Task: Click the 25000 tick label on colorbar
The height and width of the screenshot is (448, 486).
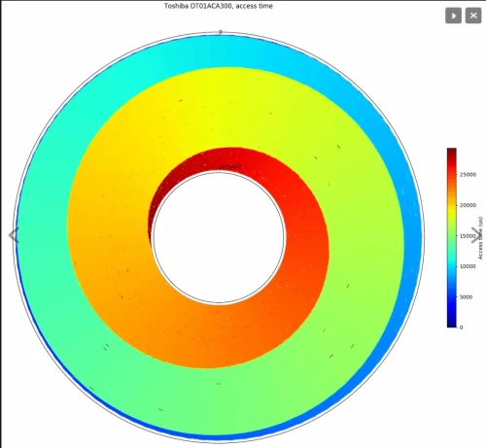Action: coord(468,174)
